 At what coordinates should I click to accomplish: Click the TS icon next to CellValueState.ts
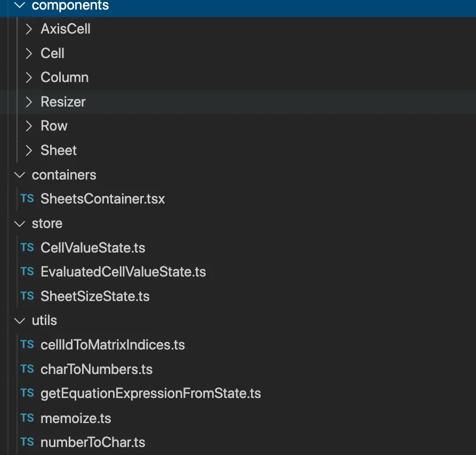27,248
